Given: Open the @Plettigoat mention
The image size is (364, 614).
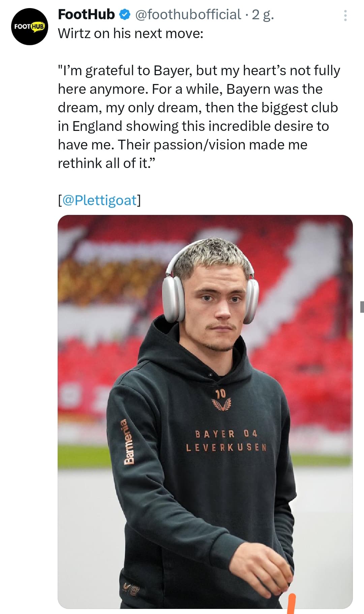Looking at the screenshot, I should click(x=99, y=200).
